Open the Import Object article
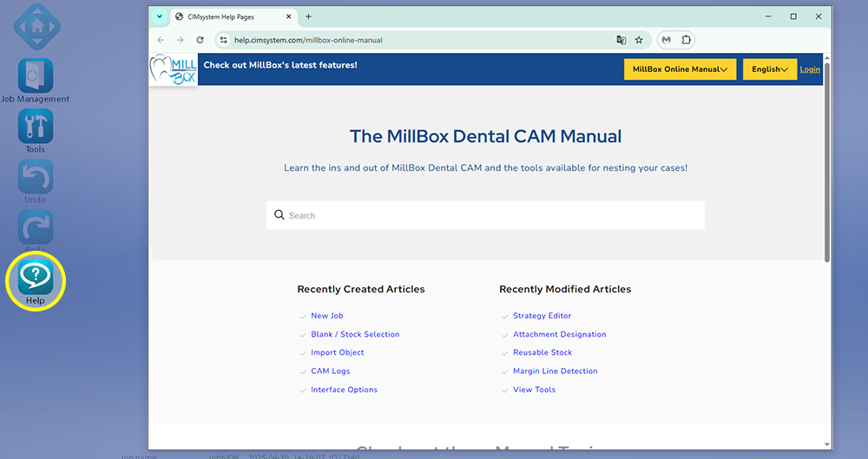Screen dimensions: 868x459 tap(337, 352)
